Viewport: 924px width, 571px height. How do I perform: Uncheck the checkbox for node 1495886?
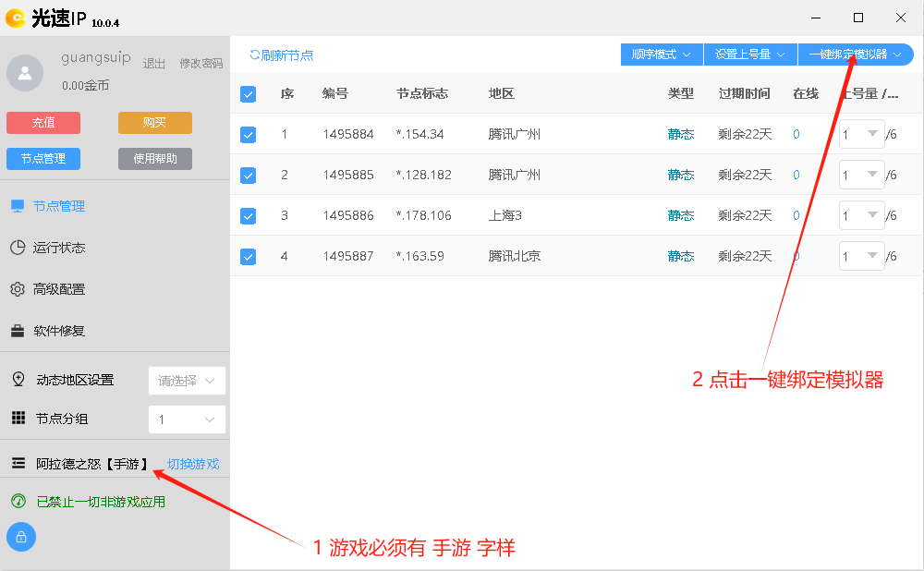(x=248, y=215)
